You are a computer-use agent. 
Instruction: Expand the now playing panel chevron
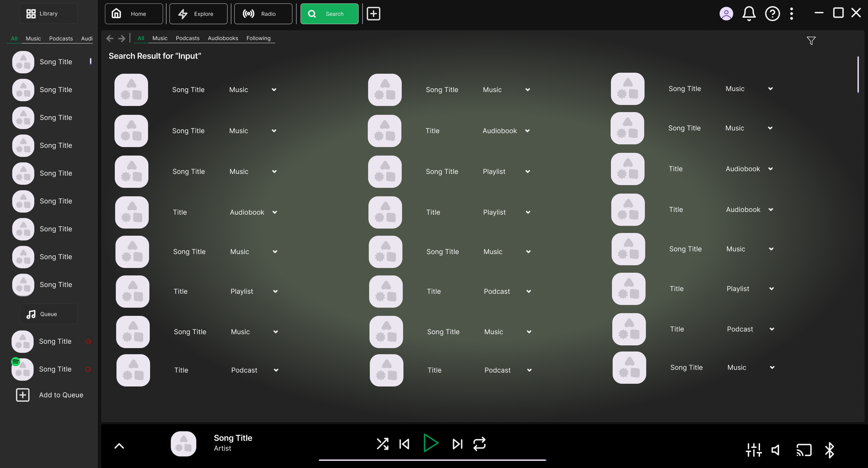click(x=119, y=446)
